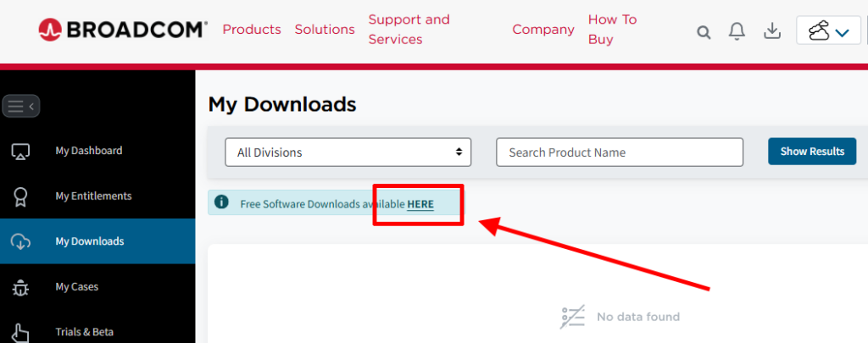The image size is (868, 343).
Task: Click the Show Results button
Action: click(x=812, y=152)
